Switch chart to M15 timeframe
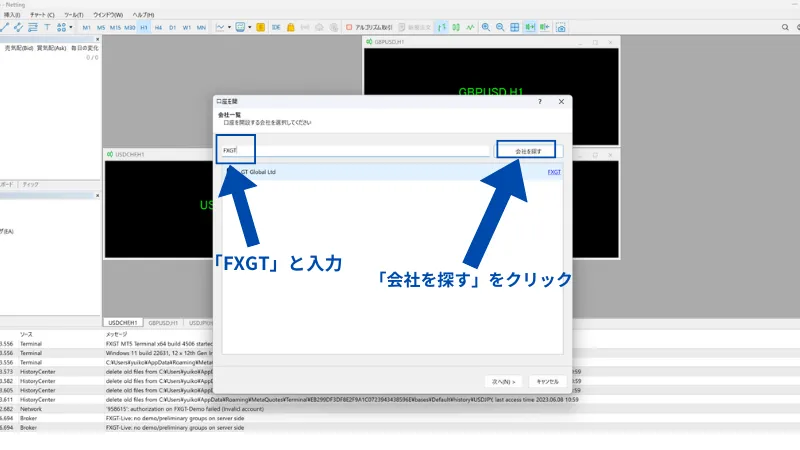This screenshot has width=800, height=450. (115, 28)
